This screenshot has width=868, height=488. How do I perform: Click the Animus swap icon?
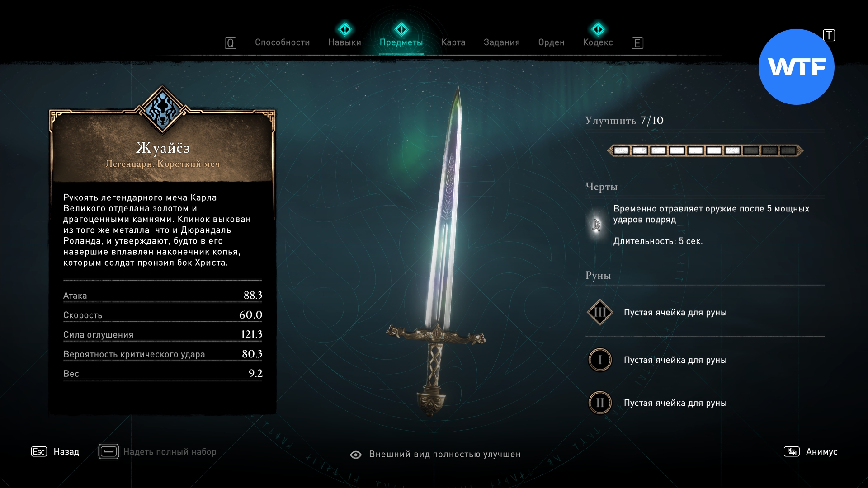[792, 451]
